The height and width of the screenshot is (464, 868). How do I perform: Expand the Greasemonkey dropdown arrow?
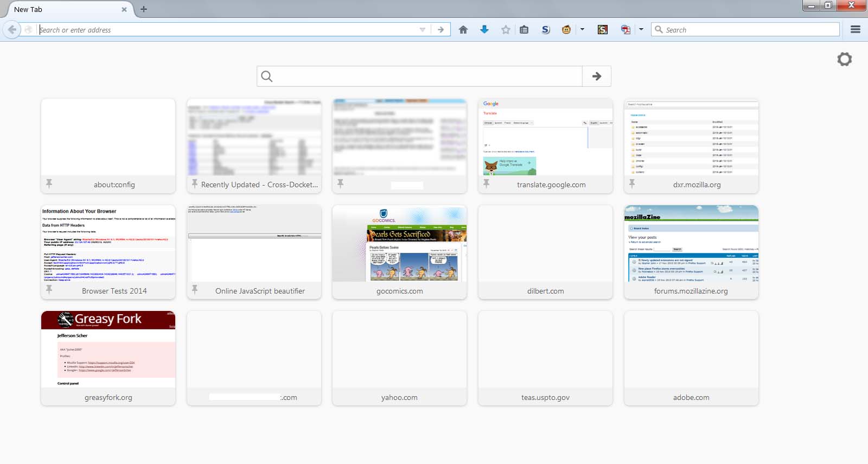582,30
